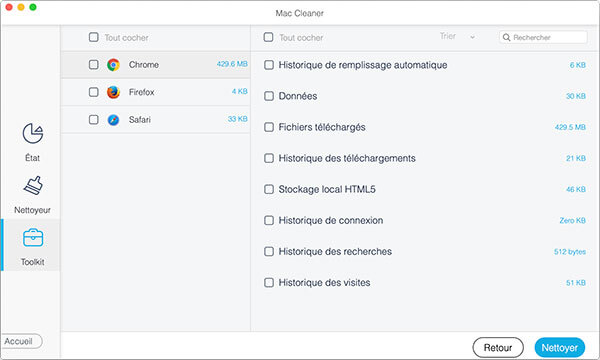Click the Safari compass icon
600x360 pixels.
pos(113,120)
